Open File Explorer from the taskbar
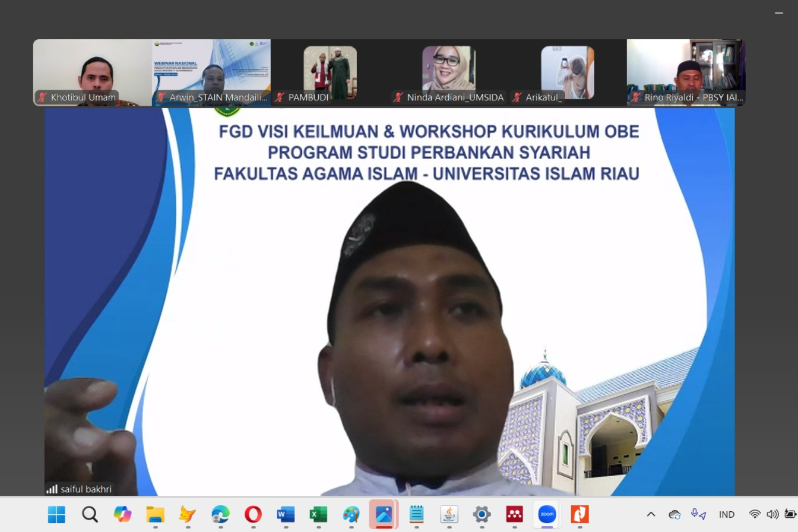The image size is (798, 532). point(154,514)
